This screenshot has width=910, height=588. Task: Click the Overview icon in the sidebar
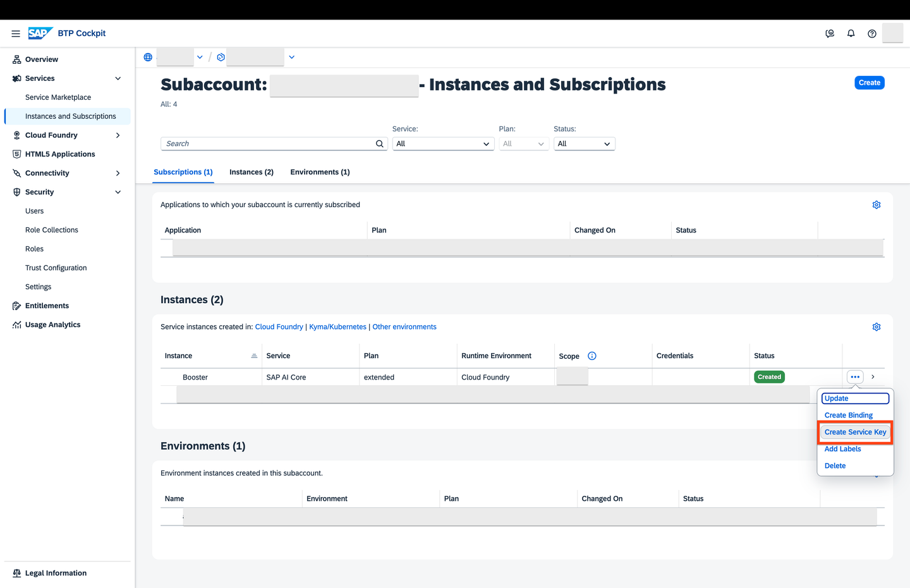(x=17, y=59)
